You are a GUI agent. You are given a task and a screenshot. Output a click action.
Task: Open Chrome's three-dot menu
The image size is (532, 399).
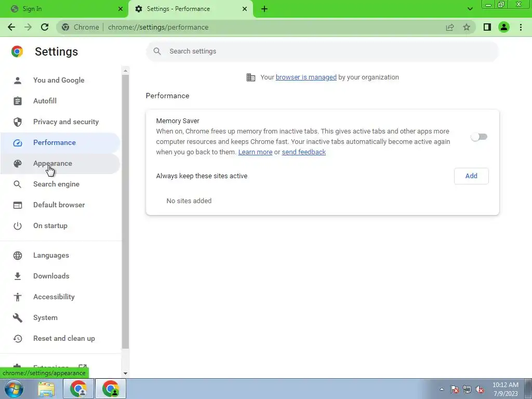coord(521,27)
